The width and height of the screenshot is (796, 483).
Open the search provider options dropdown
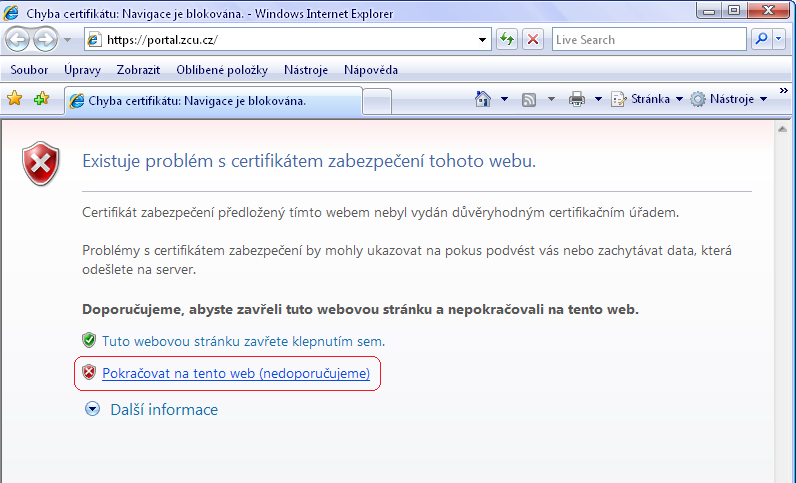coord(779,39)
